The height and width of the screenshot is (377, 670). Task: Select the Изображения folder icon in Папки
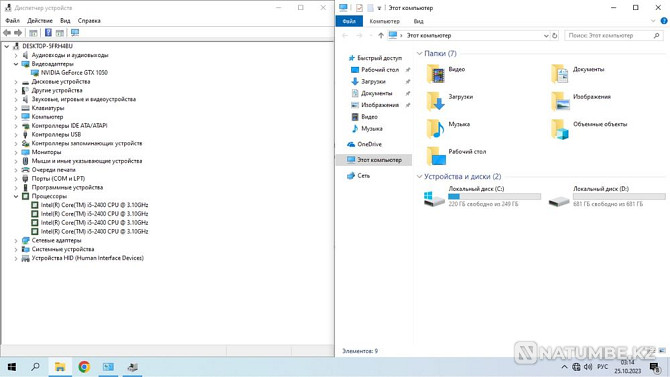(x=560, y=102)
